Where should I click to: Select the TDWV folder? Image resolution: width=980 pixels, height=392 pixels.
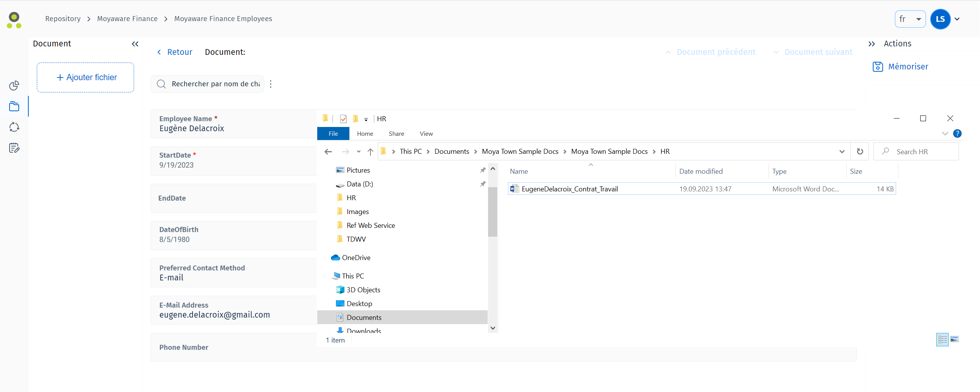click(351, 239)
